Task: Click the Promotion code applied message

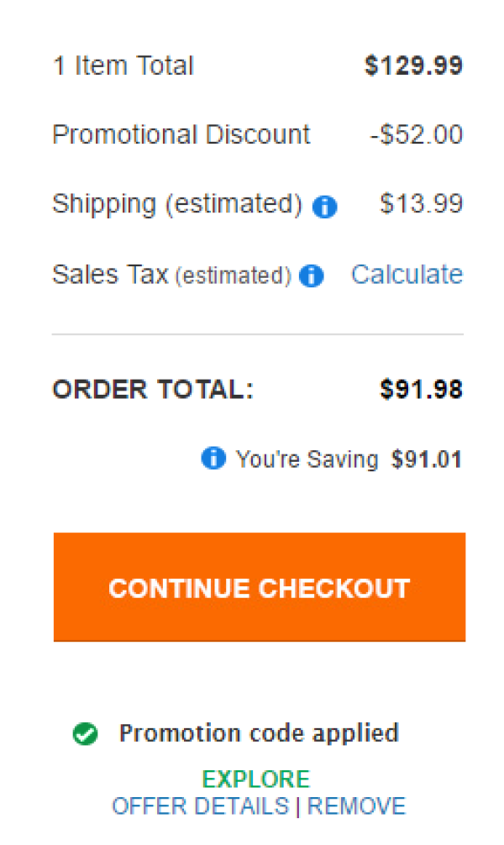Action: [259, 733]
